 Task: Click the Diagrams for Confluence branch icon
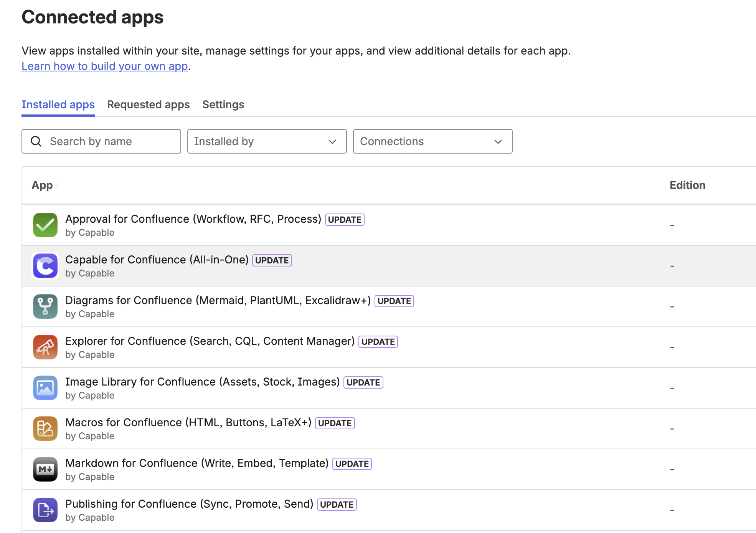45,306
